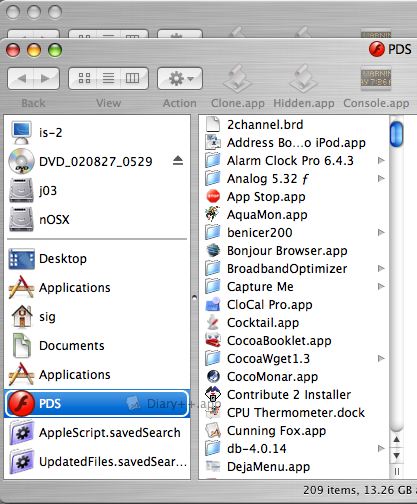Launch Clone.app from the toolbar
The width and height of the screenshot is (417, 504).
pos(237,87)
